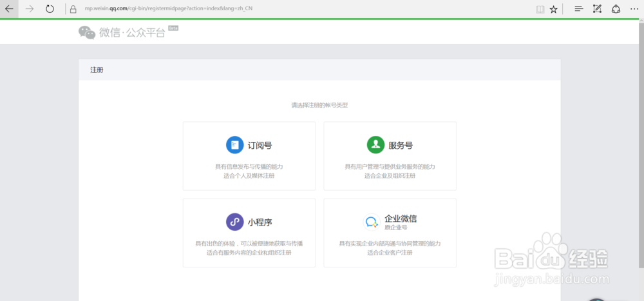Click 适合个人及媒体注册 description
This screenshot has width=644, height=301.
[x=249, y=176]
